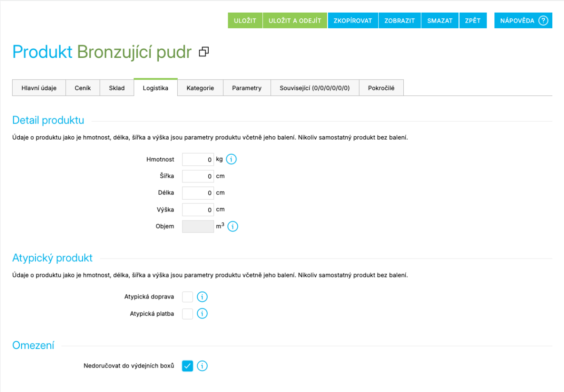Select the Související tab
Screen dimensions: 564x392
[314, 88]
